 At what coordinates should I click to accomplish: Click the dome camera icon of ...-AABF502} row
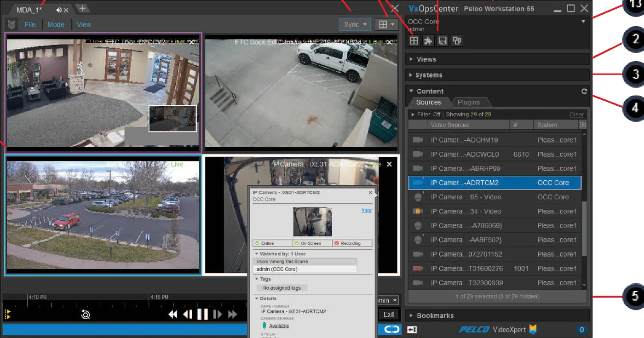tap(418, 240)
